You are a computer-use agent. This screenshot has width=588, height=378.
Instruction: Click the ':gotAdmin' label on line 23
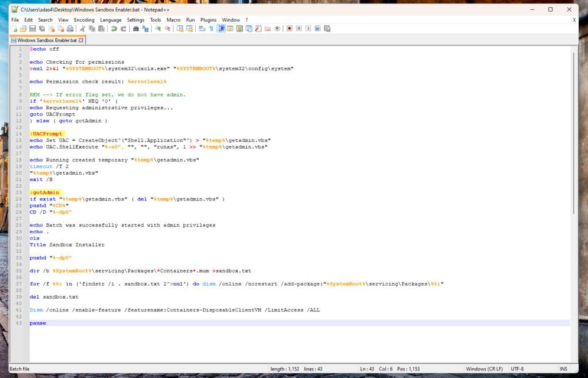click(x=45, y=192)
